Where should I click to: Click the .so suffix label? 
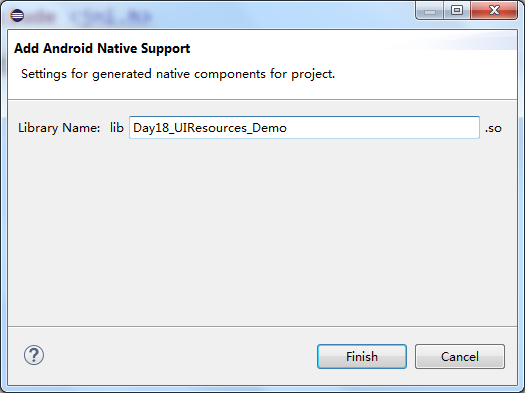point(493,128)
